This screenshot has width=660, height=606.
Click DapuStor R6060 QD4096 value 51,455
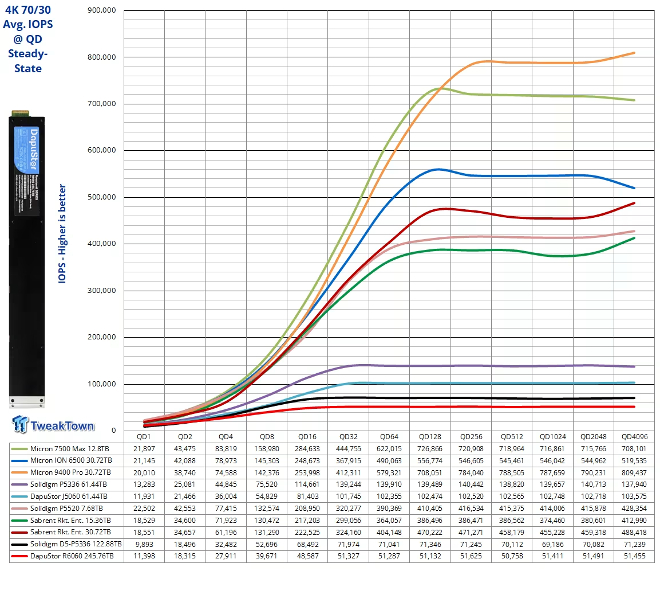pos(634,556)
